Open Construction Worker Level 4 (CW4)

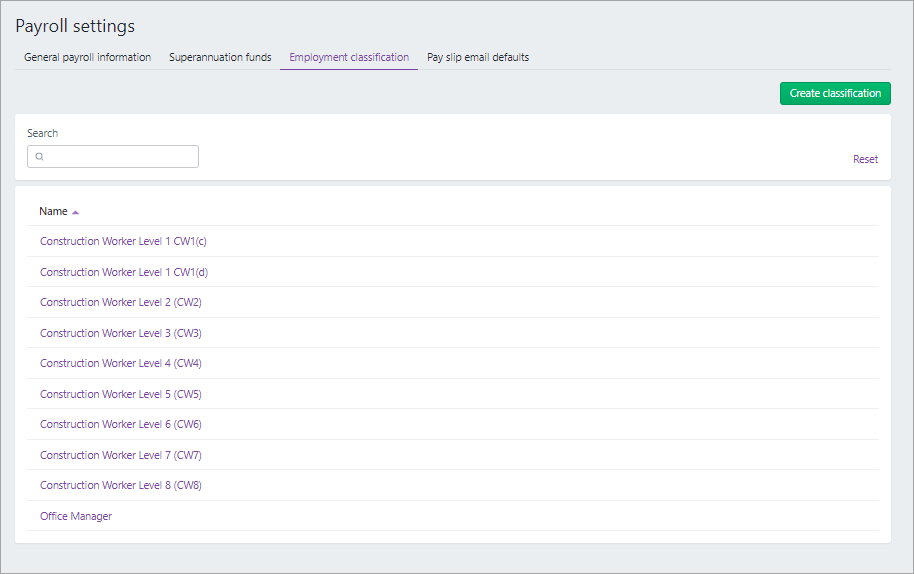(121, 364)
